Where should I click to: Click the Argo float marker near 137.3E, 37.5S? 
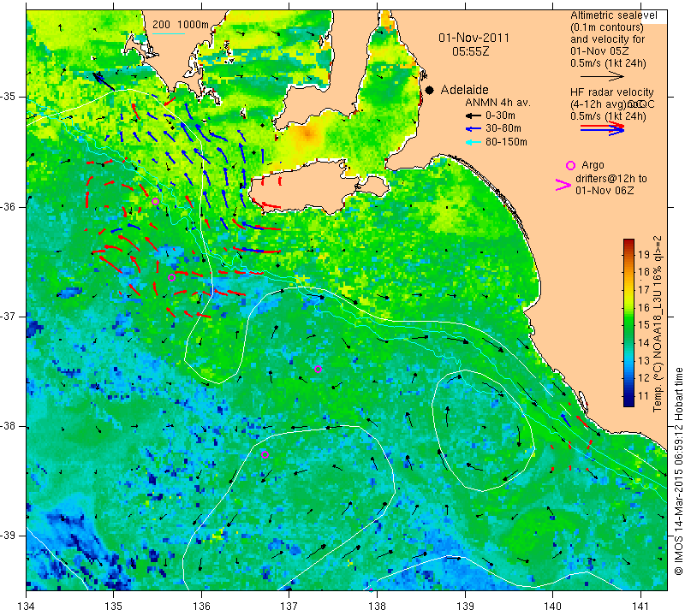point(318,370)
